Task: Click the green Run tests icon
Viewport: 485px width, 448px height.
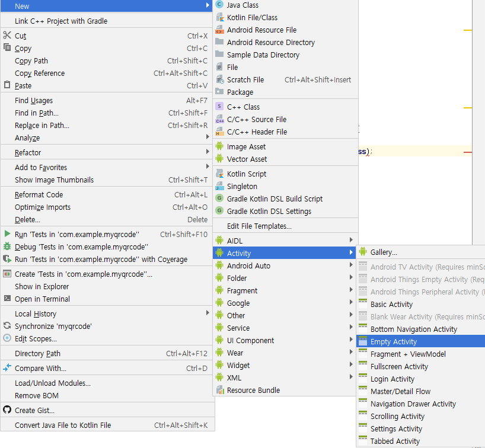Action: (7, 233)
